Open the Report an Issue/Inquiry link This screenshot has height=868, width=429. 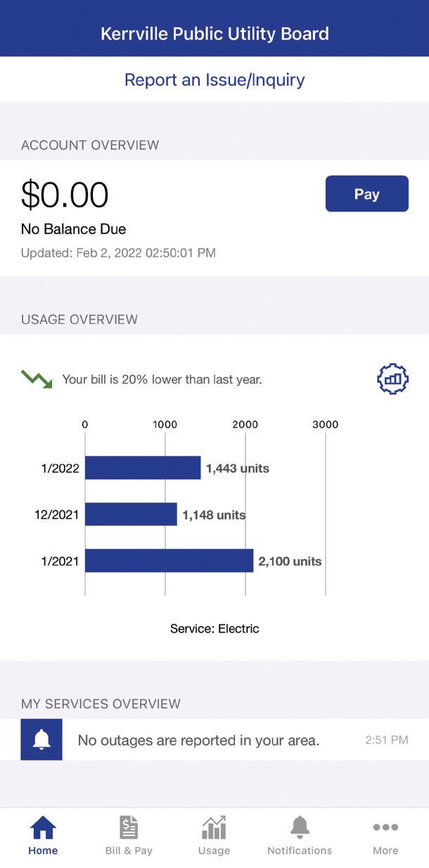click(x=214, y=79)
